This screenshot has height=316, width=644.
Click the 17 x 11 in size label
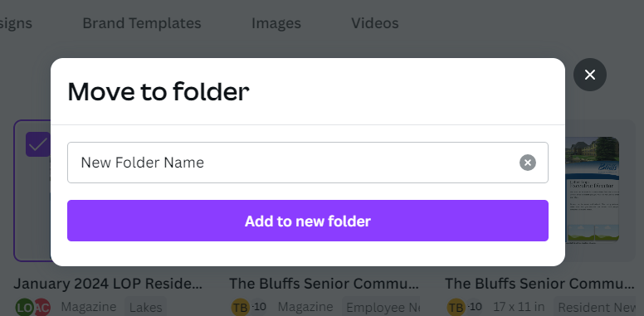point(519,307)
